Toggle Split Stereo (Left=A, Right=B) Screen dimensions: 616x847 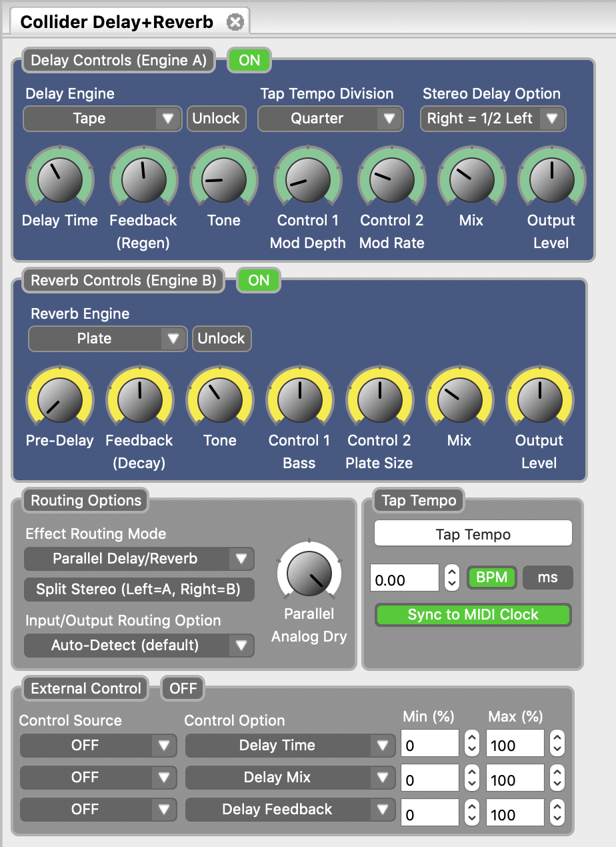[x=139, y=590]
